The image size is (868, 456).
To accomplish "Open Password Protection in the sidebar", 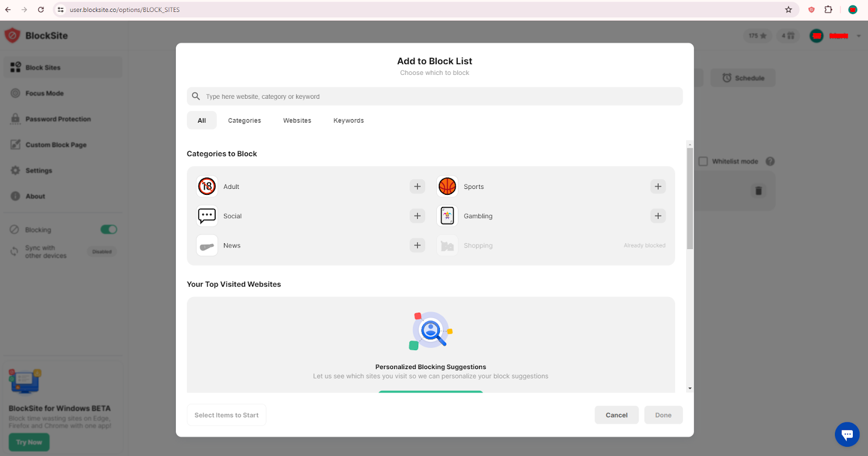I will 63,119.
